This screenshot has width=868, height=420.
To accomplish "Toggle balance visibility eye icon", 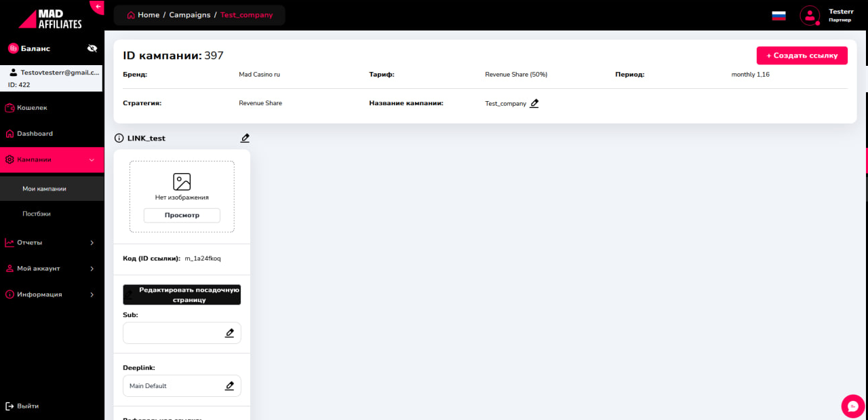I will 92,49.
